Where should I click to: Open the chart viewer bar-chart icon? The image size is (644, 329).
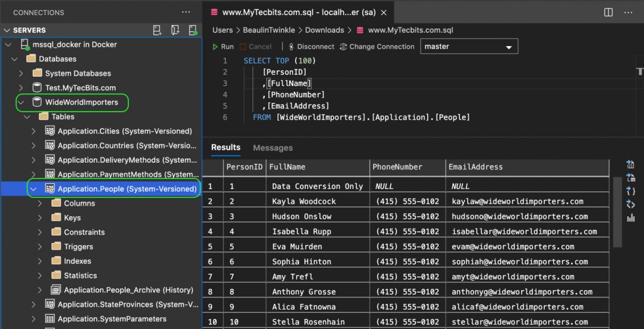631,218
